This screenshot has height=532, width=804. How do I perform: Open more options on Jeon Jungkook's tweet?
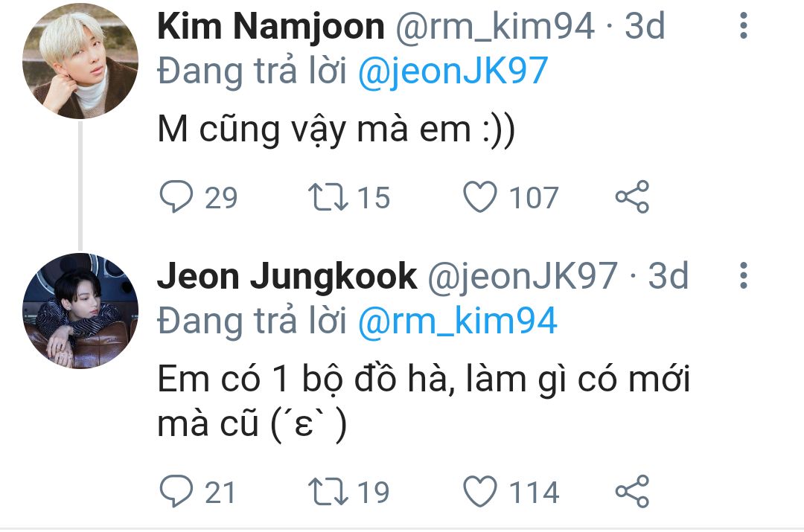pos(742,276)
